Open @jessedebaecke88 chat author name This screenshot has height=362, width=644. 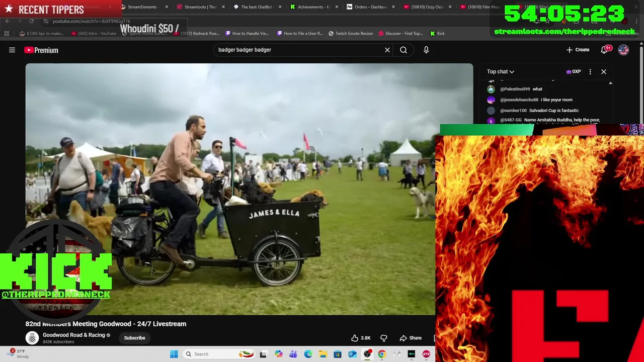[x=519, y=100]
